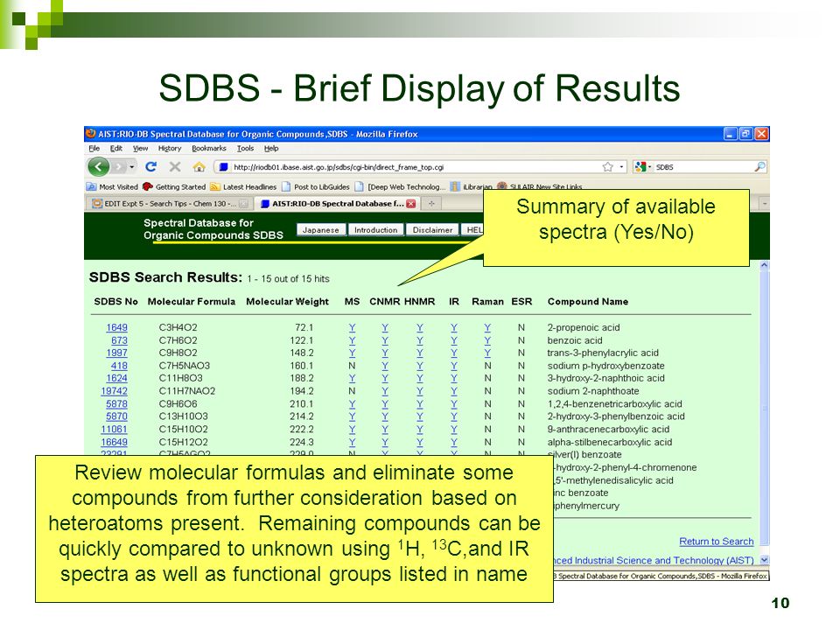
Task: Open SDBS No 673 benzoic acid link
Action: pos(120,340)
